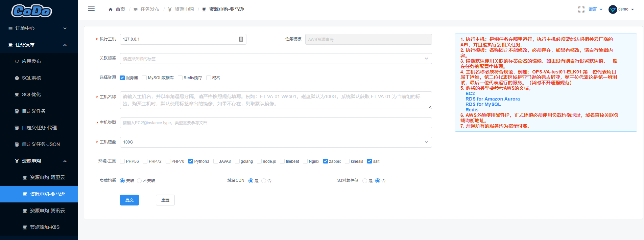Viewport: 644px width, 240px height.
Task: Click the demo user avatar
Action: tap(613, 9)
